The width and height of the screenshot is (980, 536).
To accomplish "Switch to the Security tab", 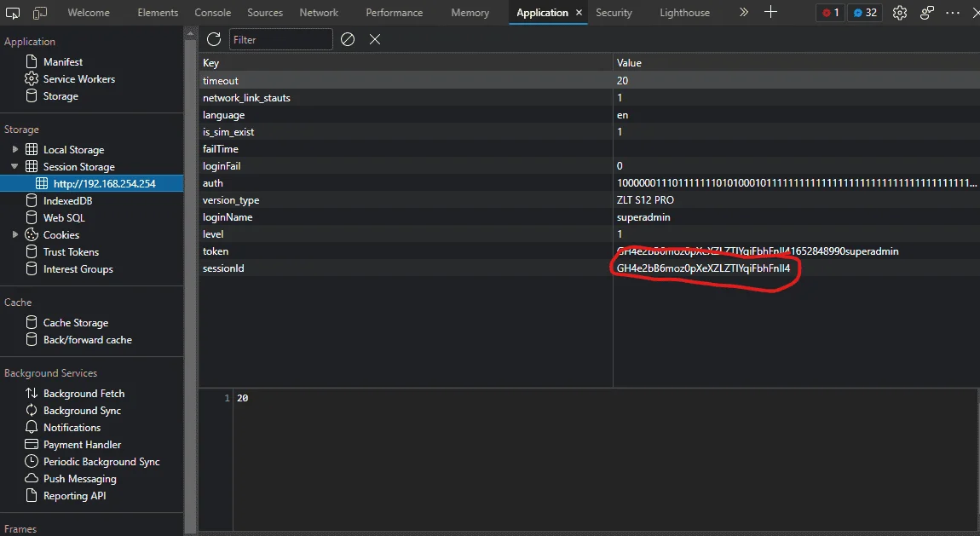I will click(x=614, y=13).
